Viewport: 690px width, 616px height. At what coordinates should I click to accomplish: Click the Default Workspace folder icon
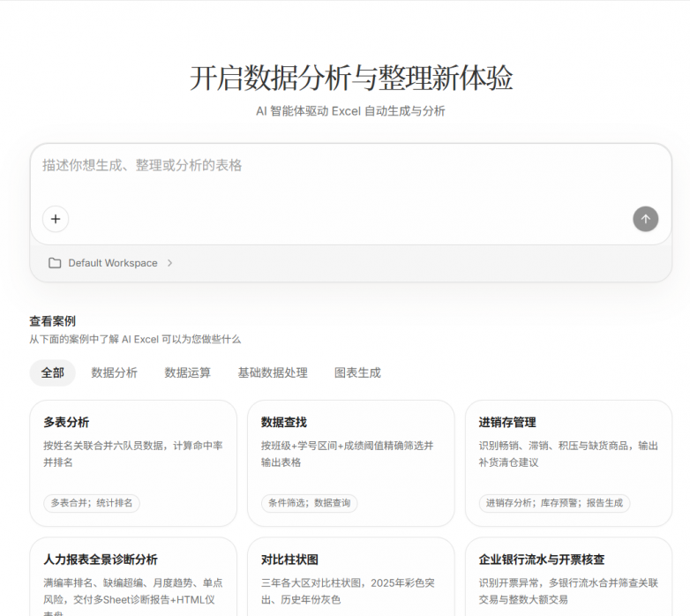coord(55,263)
